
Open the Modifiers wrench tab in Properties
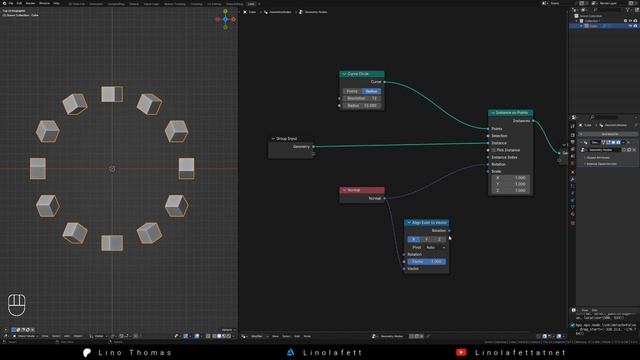click(573, 179)
